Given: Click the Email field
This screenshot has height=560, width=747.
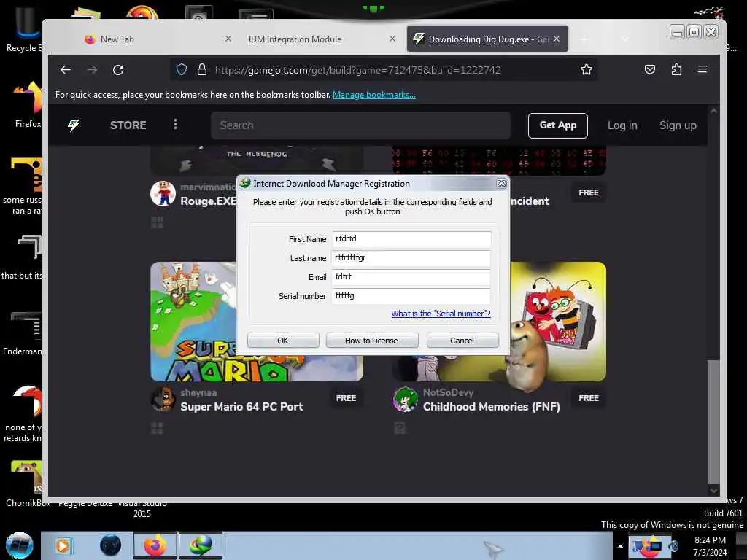Looking at the screenshot, I should pos(411,277).
